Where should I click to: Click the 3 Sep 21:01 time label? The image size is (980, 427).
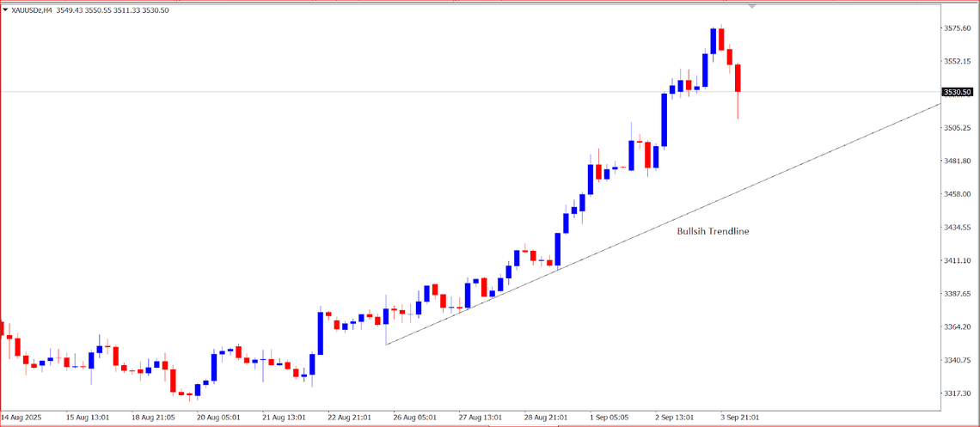point(739,418)
